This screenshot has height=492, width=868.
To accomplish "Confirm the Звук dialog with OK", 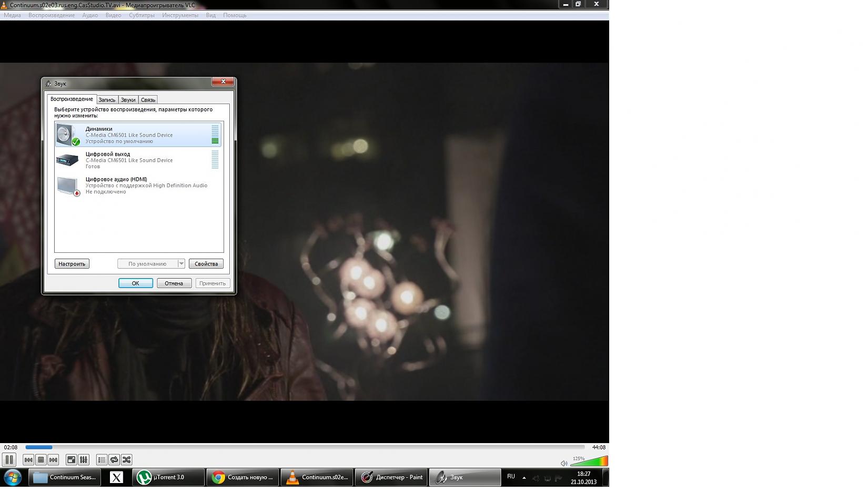I will coord(136,283).
